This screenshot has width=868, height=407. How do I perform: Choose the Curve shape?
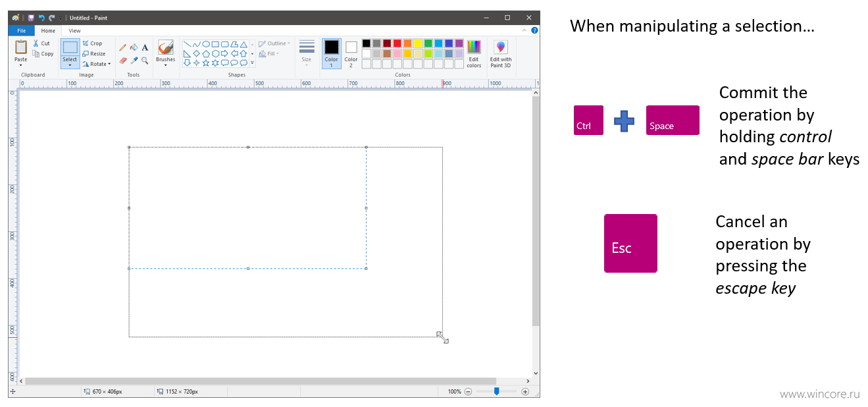196,44
